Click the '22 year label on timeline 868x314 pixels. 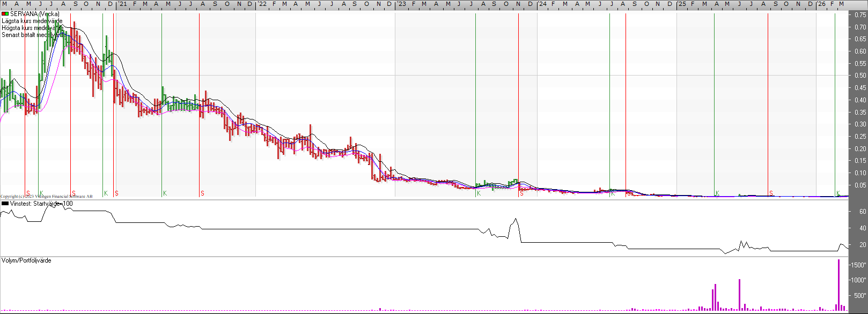point(261,4)
